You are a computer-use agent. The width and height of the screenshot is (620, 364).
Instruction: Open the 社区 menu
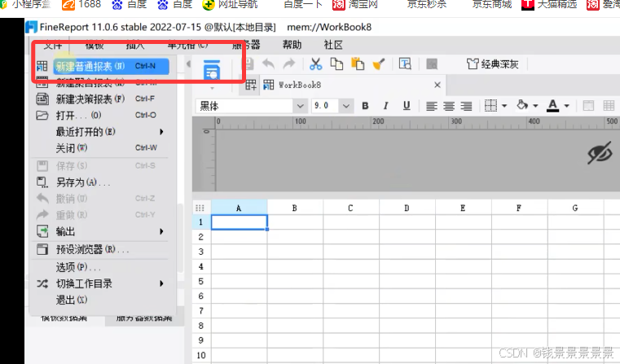pos(333,45)
